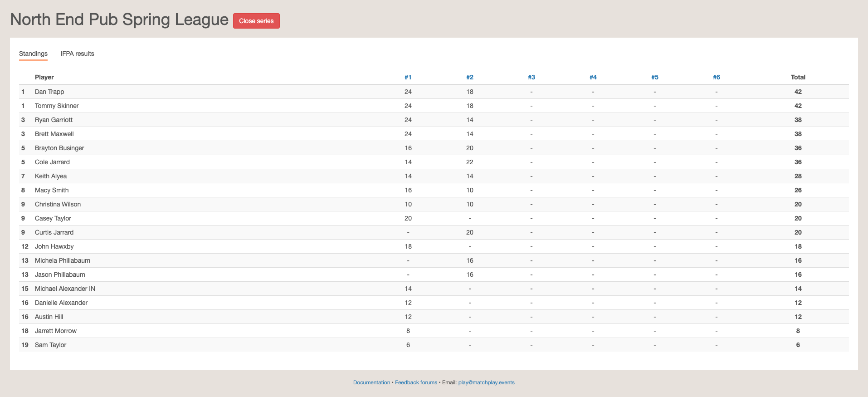Click the play@matchplay.events email link
Image resolution: width=868 pixels, height=397 pixels.
[x=486, y=382]
